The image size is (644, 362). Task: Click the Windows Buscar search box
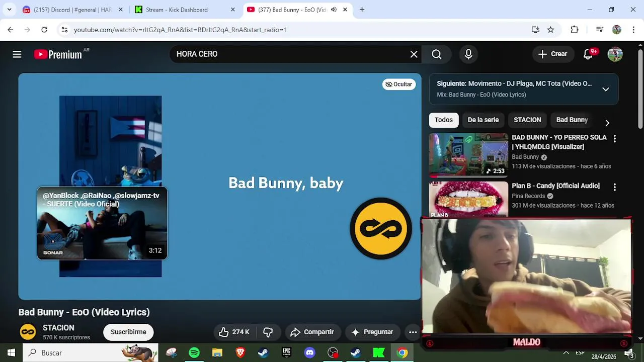coord(91,353)
